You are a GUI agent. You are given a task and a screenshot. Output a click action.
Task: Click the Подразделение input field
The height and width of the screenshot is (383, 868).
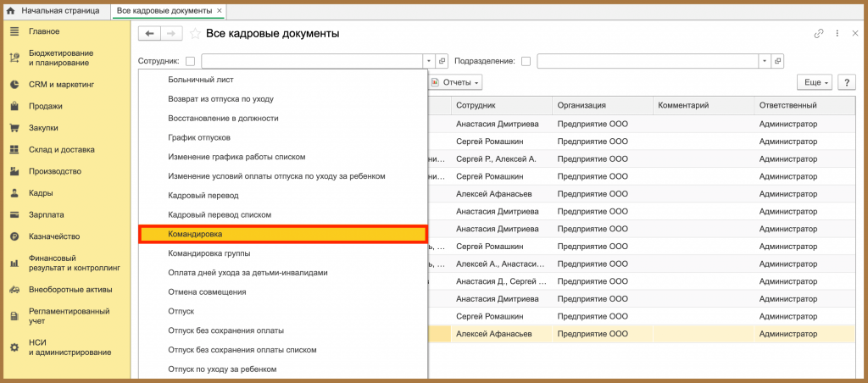648,61
